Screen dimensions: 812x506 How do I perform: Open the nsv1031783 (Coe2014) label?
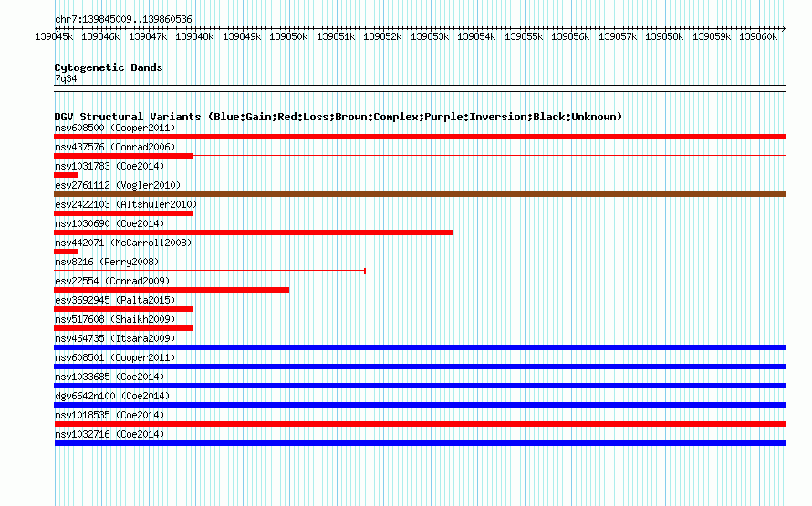pyautogui.click(x=109, y=166)
